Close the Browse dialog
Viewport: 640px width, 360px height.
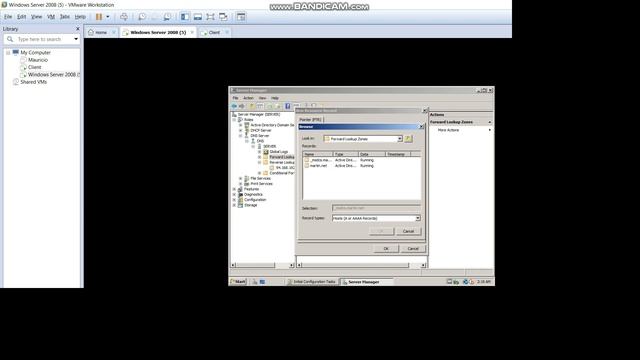coord(421,127)
